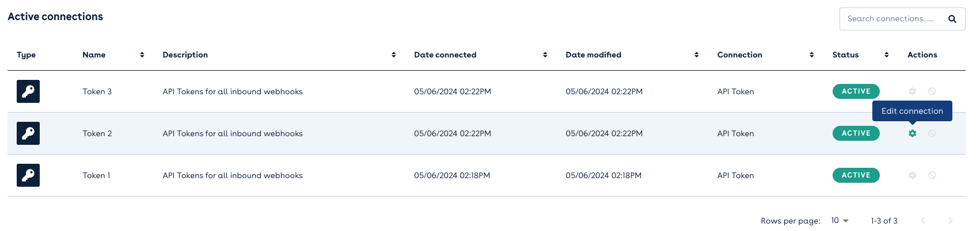Screen dimensions: 980x231
Task: Click the disable icon for Token 1
Action: click(932, 175)
